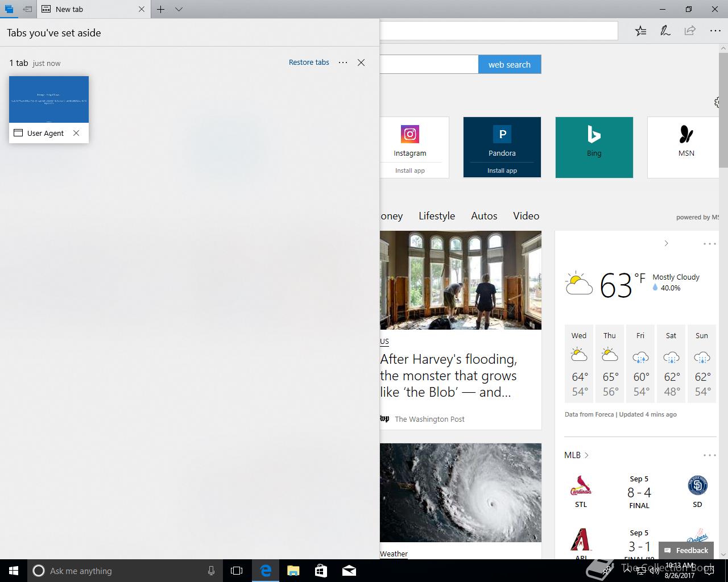This screenshot has width=728, height=582.
Task: Click the US category label
Action: pyautogui.click(x=384, y=342)
